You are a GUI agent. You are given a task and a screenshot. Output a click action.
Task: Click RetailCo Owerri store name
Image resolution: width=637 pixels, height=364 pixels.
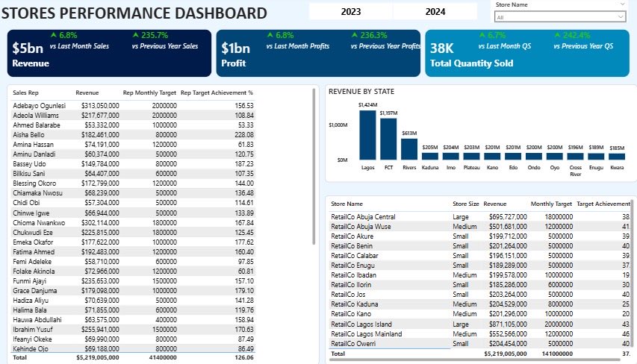353,344
